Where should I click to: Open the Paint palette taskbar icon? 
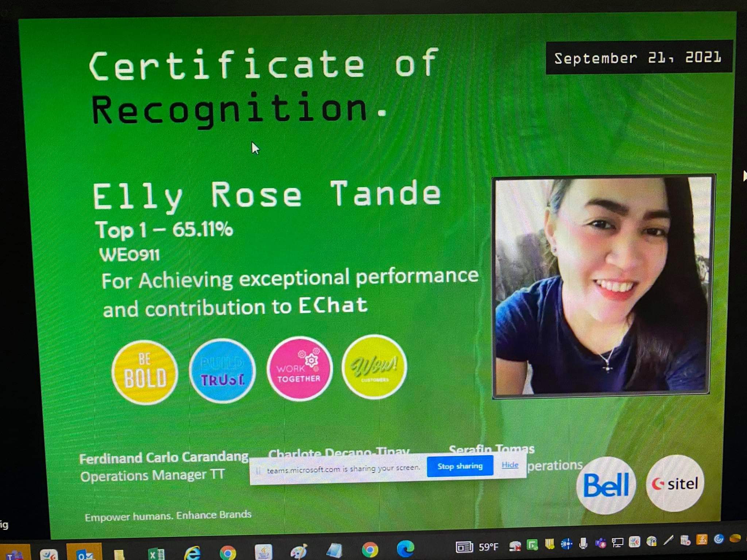point(299,552)
